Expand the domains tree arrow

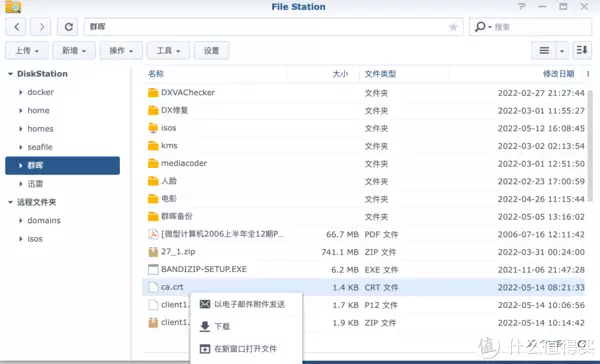point(21,220)
